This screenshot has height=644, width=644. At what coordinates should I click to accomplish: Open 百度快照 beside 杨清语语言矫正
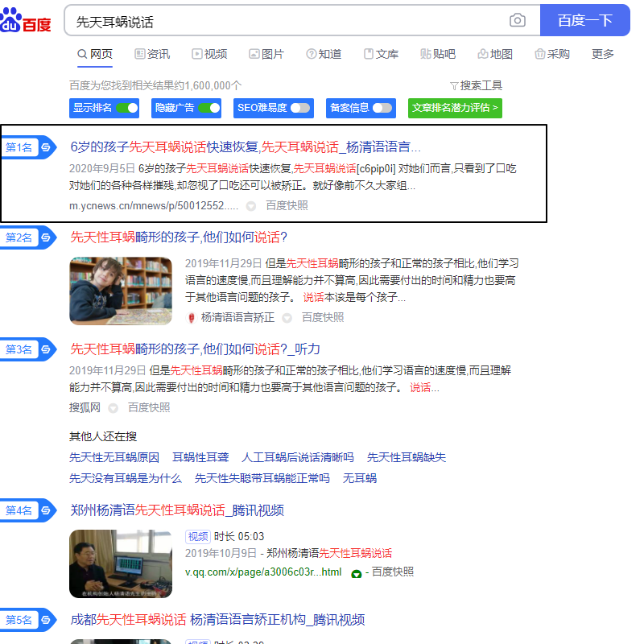pyautogui.click(x=323, y=317)
